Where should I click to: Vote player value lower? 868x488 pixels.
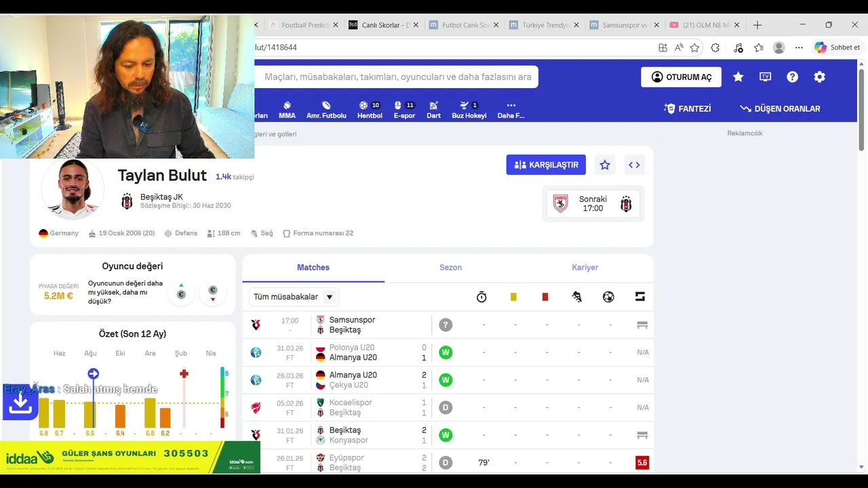[x=213, y=292]
